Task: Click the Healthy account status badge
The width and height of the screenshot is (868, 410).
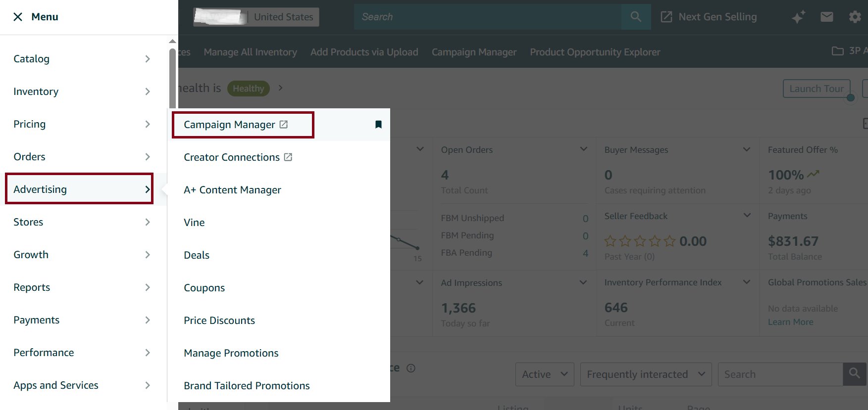Action: 249,89
